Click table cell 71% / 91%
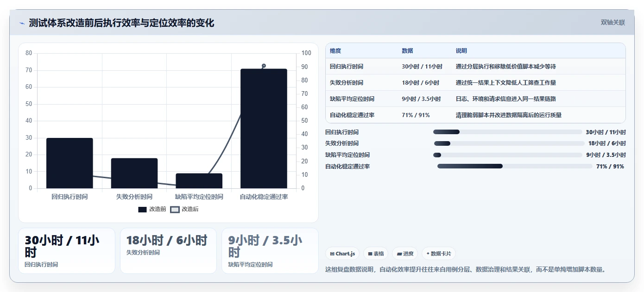The height and width of the screenshot is (292, 644). point(416,115)
